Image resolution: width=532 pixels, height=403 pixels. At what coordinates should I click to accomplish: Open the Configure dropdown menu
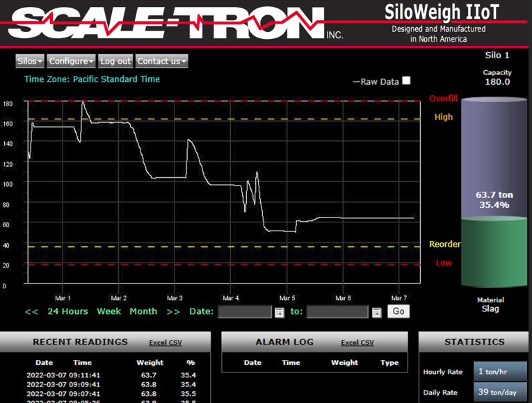point(71,61)
